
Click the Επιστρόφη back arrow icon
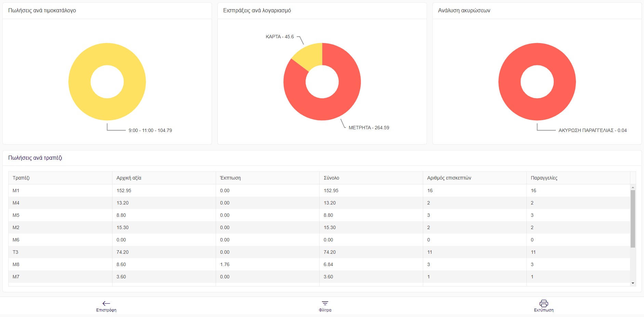[x=106, y=303]
